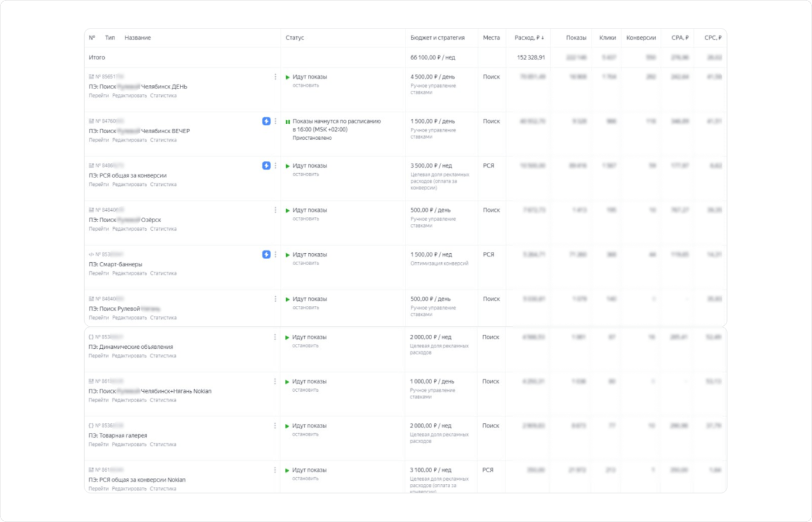Sort table by Расход column header
Image resolution: width=812 pixels, height=522 pixels.
click(529, 38)
